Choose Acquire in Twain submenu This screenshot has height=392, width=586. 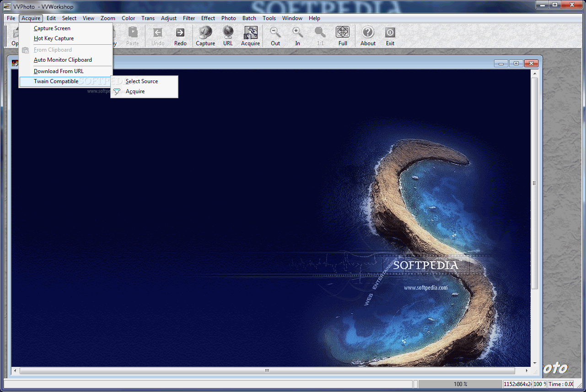144,91
